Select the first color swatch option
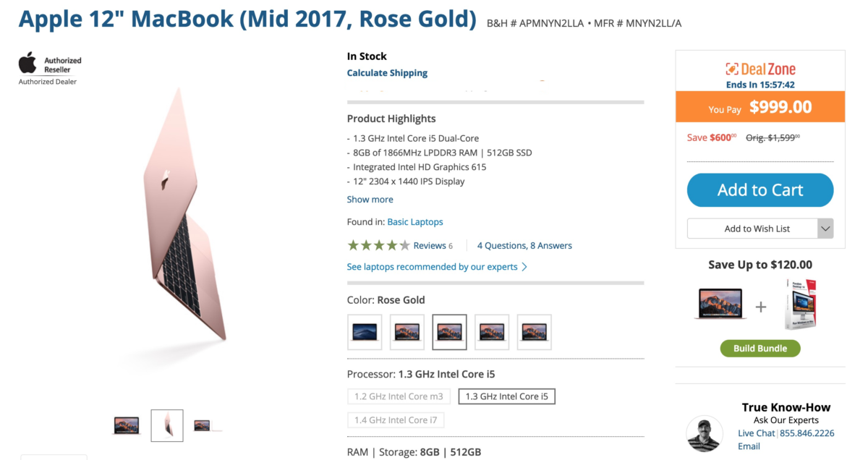 [x=365, y=332]
